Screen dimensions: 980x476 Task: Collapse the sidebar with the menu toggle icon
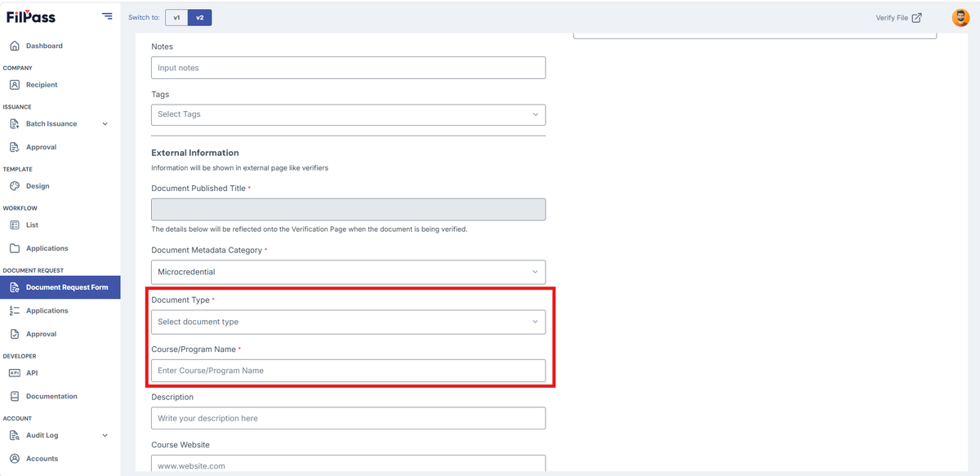(107, 16)
